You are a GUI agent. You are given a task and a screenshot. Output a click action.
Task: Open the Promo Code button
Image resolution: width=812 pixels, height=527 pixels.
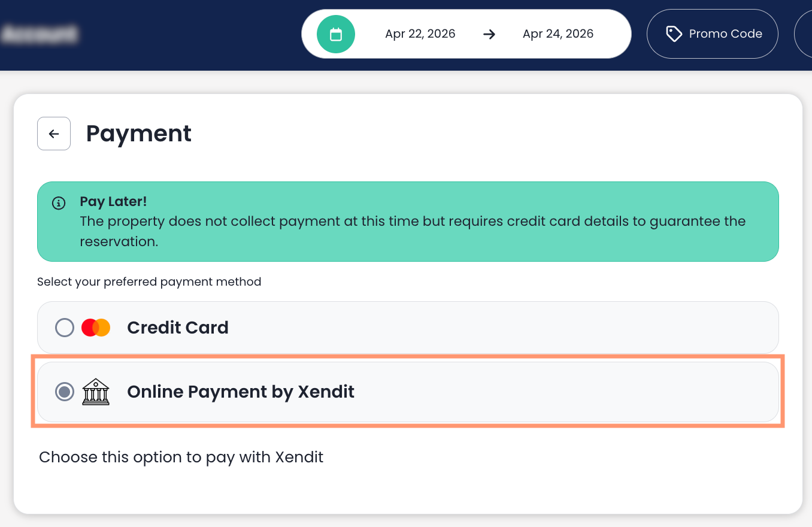point(713,34)
